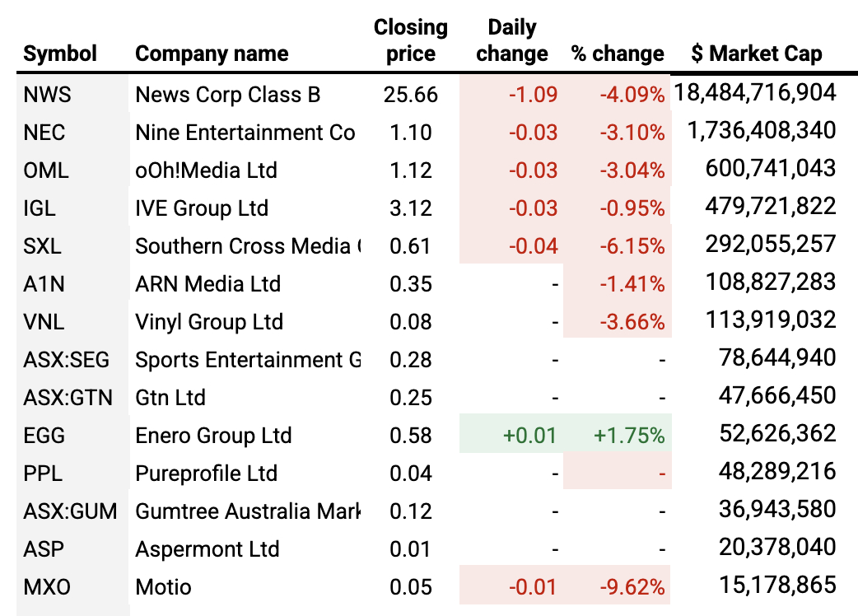858x616 pixels.
Task: Select IVE Group's -0.95% change cell
Action: pyautogui.click(x=632, y=208)
